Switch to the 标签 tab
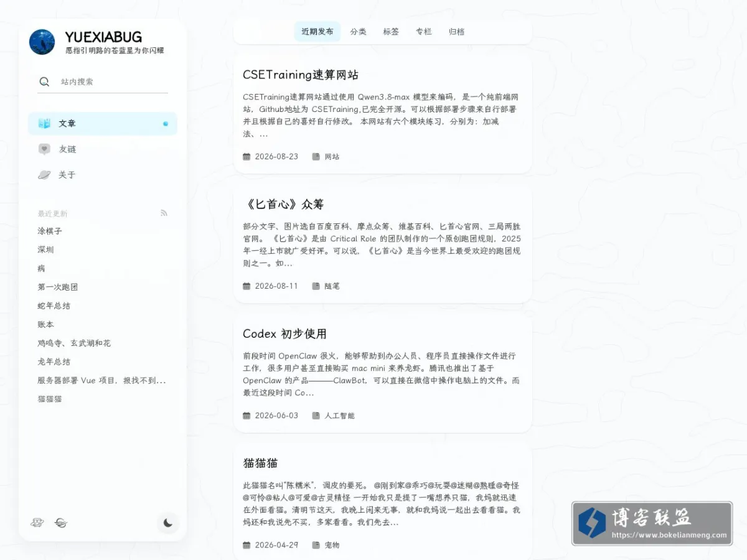747x560 pixels. 391,32
